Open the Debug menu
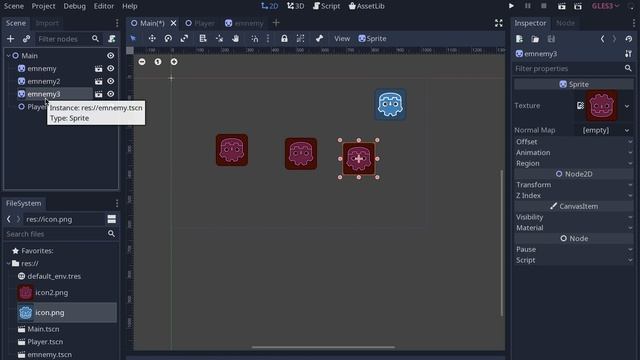Screen dimensions: 640x360 pos(75,6)
